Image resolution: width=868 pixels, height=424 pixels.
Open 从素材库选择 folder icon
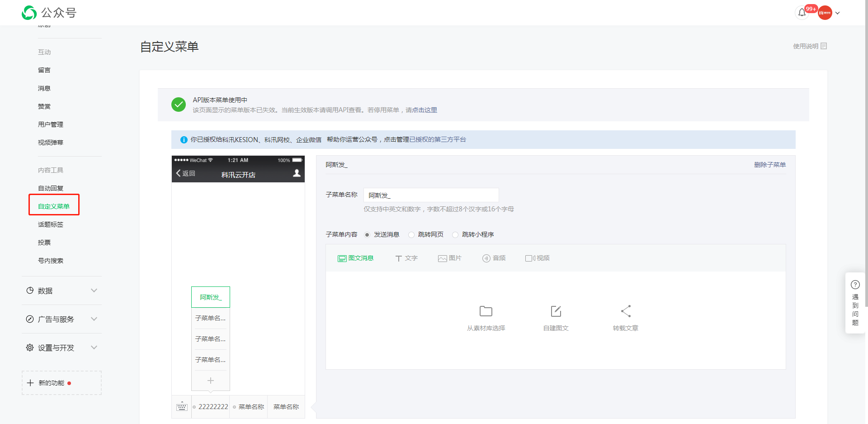486,311
